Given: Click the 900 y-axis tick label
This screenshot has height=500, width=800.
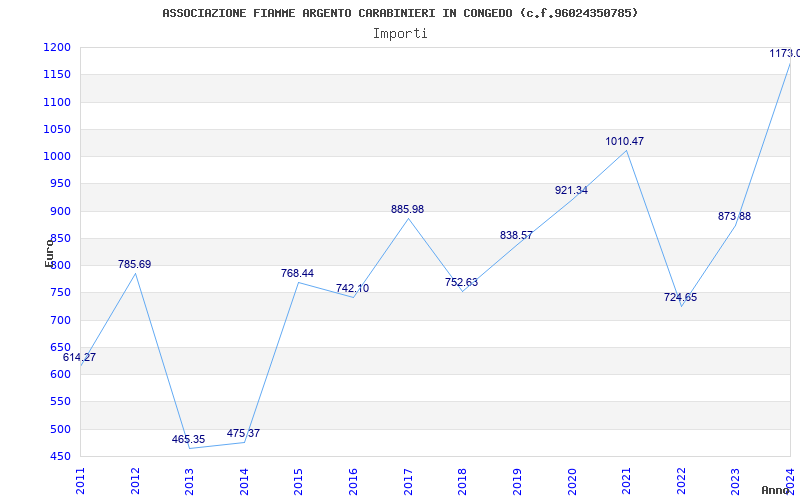Looking at the screenshot, I should 61,211.
